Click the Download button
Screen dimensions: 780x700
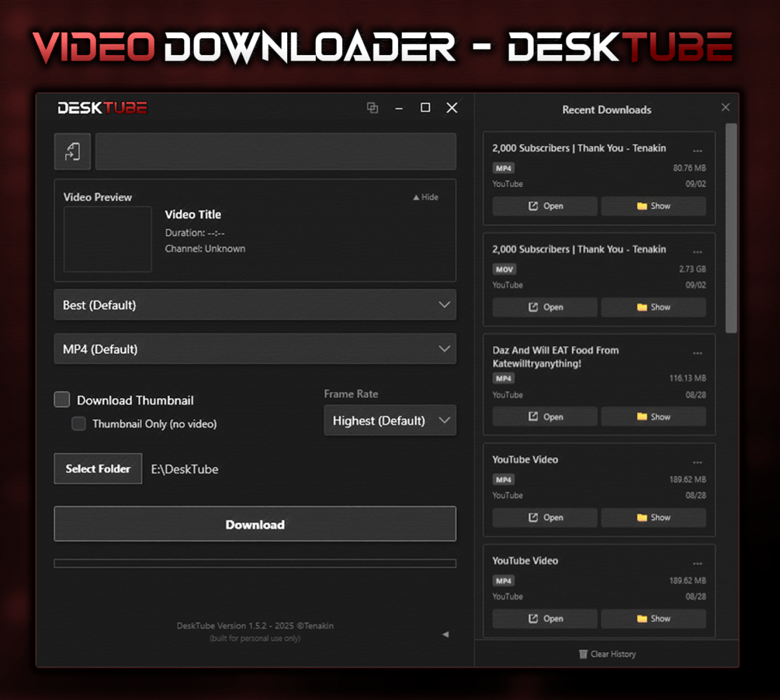point(255,524)
